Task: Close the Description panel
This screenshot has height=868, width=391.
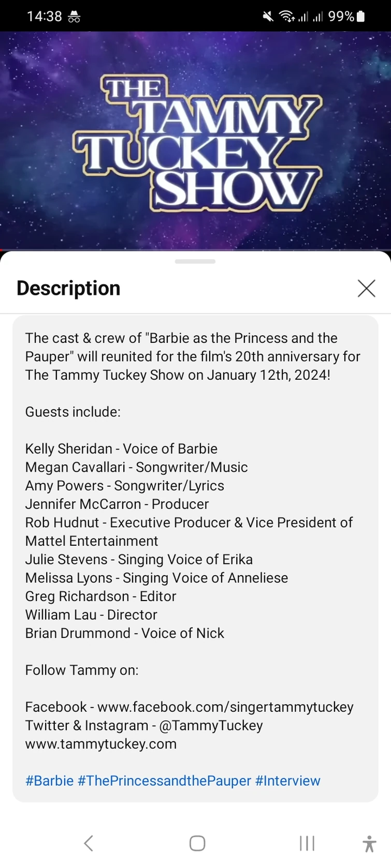Action: click(x=366, y=288)
